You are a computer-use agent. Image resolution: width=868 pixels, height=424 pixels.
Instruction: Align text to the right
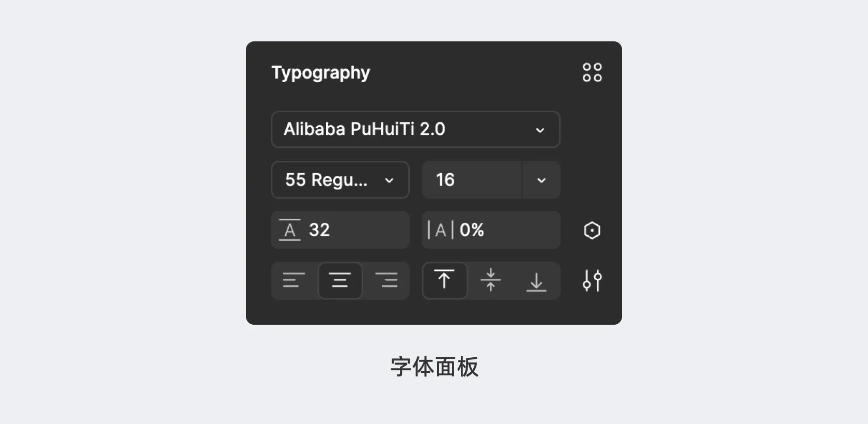click(386, 281)
